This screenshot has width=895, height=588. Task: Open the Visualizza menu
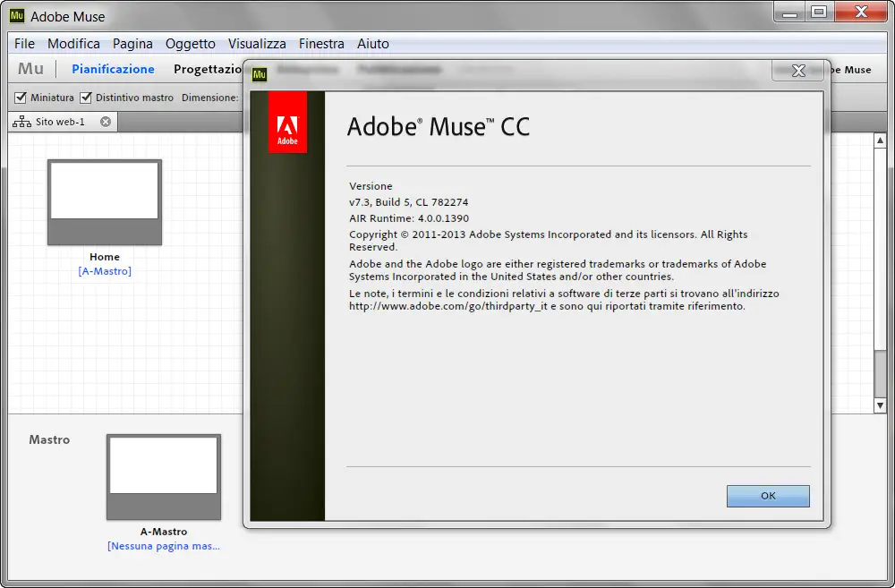257,43
